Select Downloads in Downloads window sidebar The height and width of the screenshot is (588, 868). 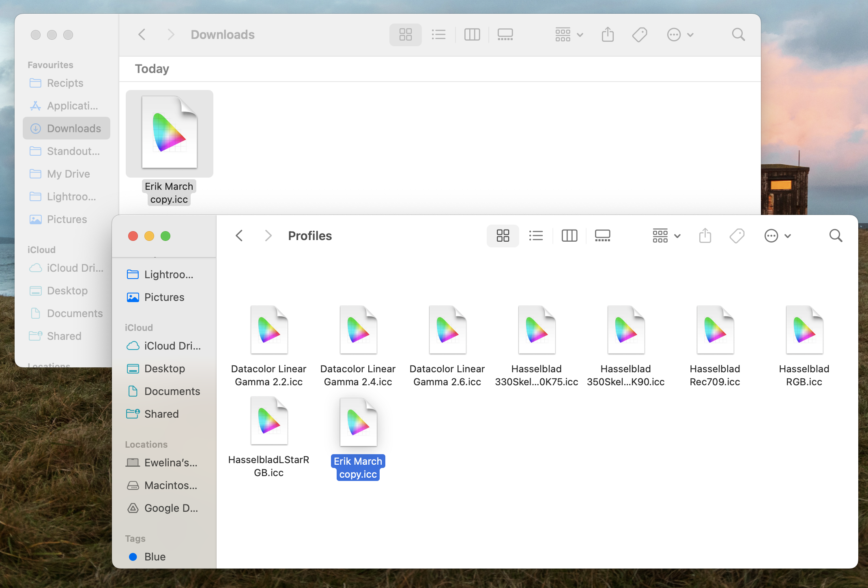67,129
